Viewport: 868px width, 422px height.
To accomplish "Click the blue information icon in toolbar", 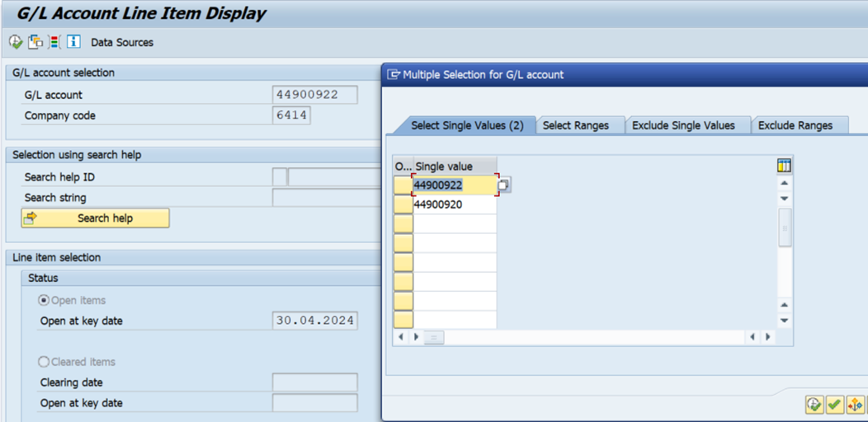I will [73, 42].
